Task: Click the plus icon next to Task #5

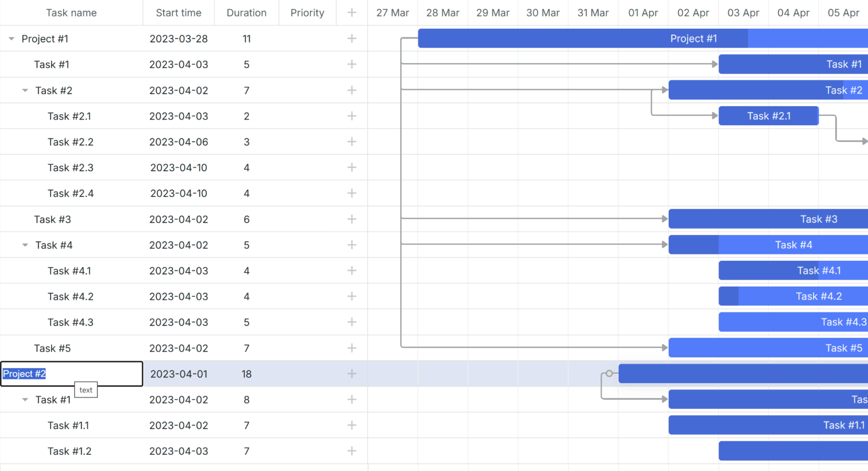Action: point(351,348)
